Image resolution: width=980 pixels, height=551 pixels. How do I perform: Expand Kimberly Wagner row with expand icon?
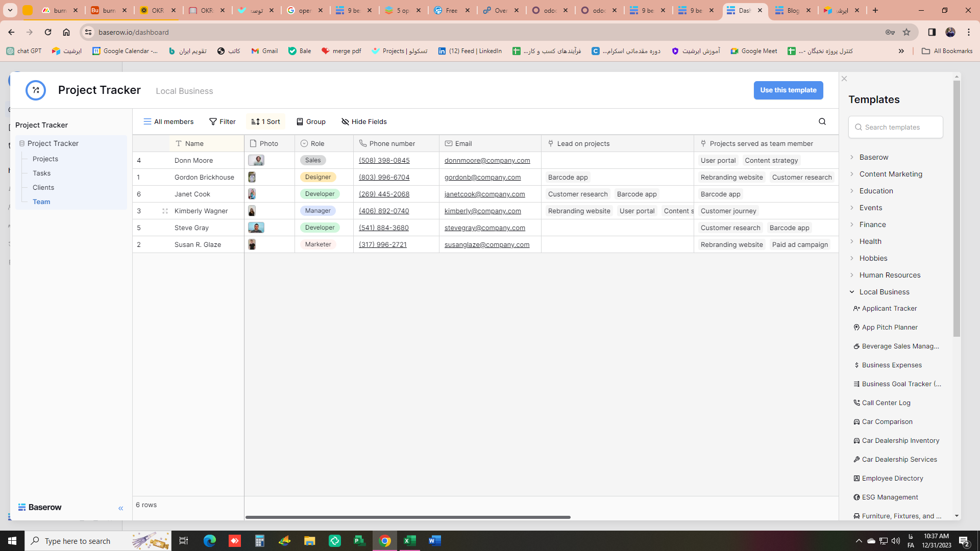pyautogui.click(x=165, y=211)
